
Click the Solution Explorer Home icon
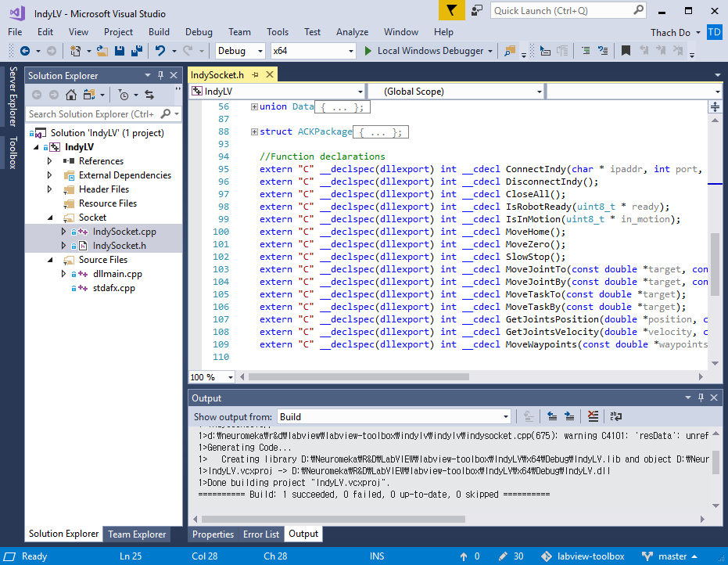coord(71,95)
